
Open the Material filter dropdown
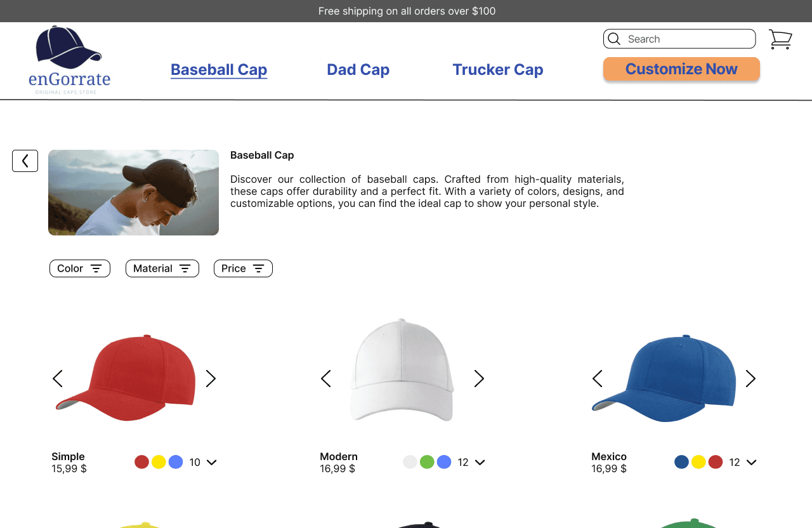[162, 268]
